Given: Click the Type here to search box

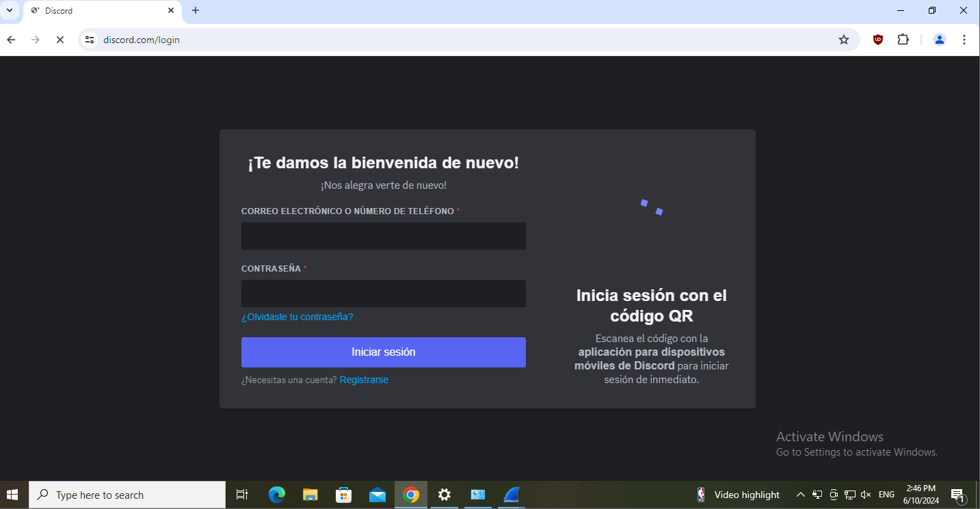Looking at the screenshot, I should tap(127, 495).
